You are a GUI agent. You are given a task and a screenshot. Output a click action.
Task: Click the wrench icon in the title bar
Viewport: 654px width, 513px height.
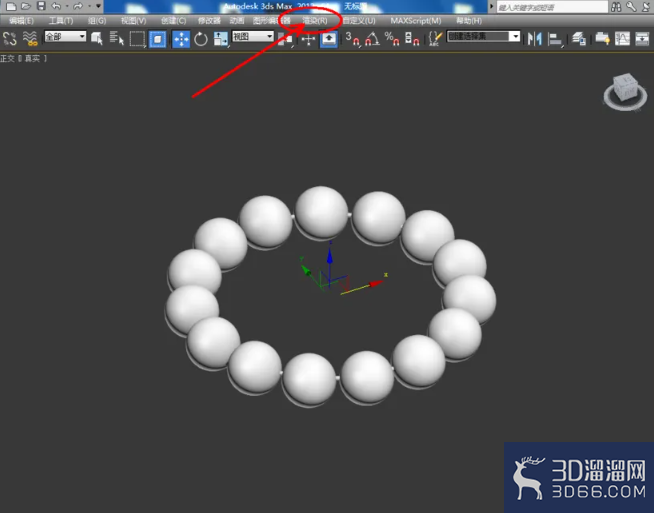pos(631,6)
